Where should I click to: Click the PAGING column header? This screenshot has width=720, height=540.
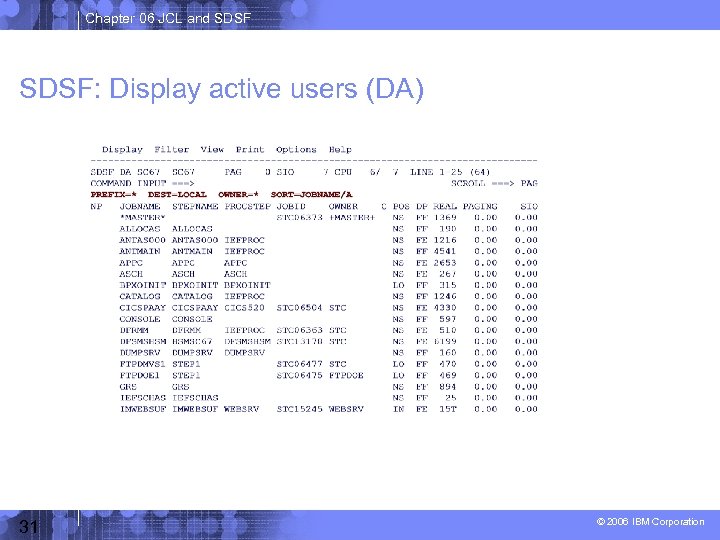tap(480, 206)
